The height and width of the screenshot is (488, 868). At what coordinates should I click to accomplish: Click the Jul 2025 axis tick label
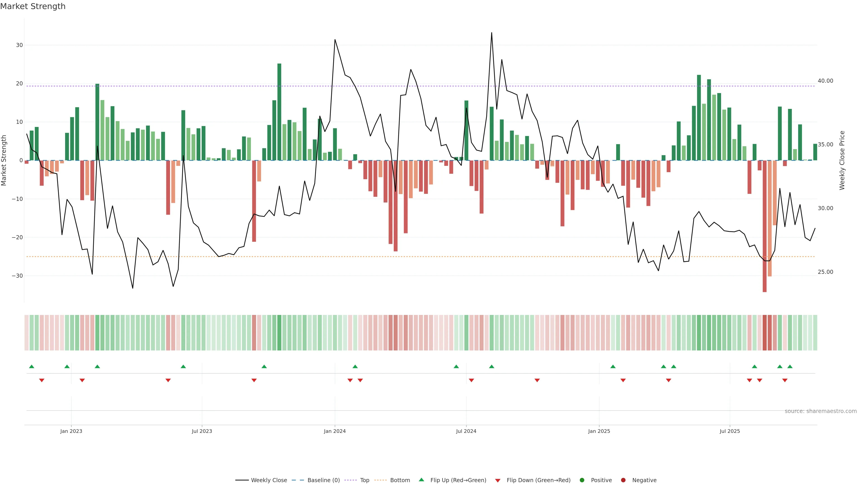coord(729,431)
